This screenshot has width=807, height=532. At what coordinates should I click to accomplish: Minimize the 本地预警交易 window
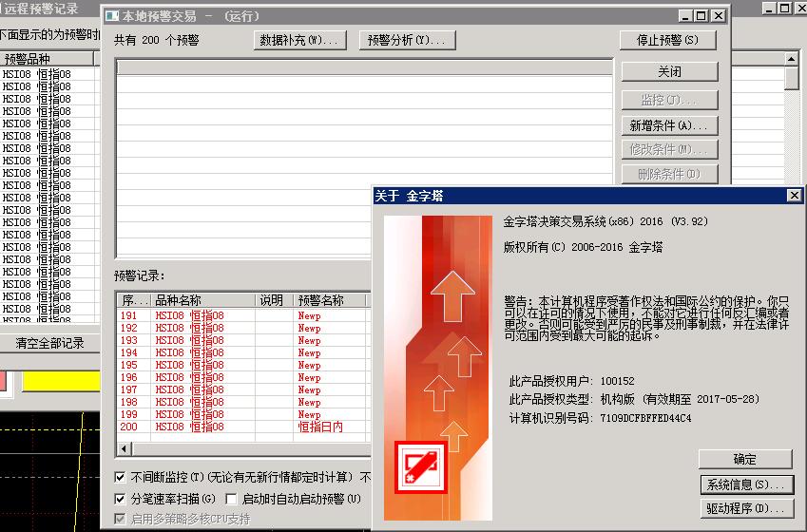[685, 16]
